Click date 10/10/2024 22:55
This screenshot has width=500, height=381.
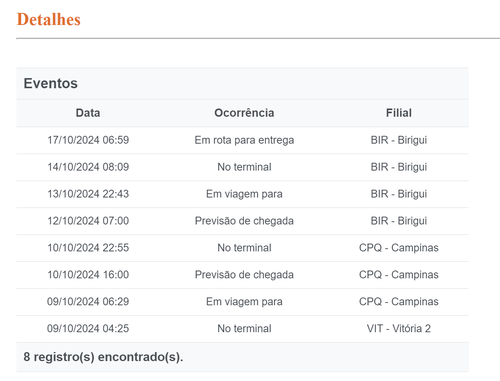tap(88, 248)
